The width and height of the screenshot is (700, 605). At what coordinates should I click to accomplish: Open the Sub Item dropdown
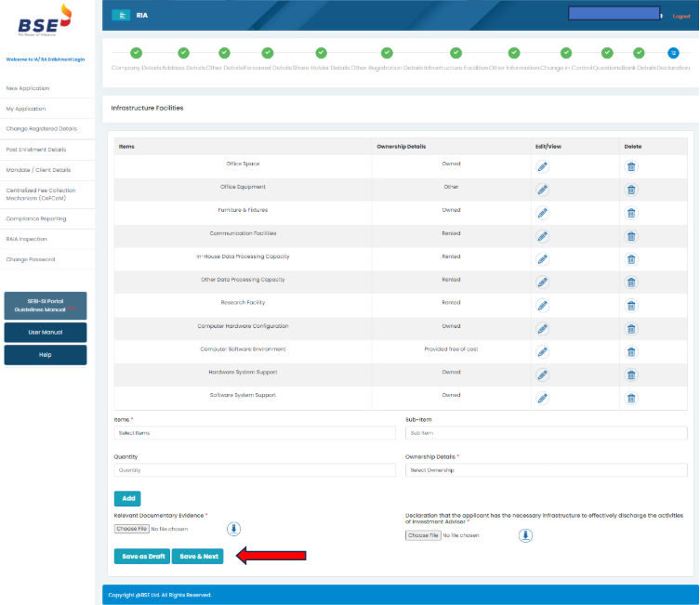click(546, 433)
